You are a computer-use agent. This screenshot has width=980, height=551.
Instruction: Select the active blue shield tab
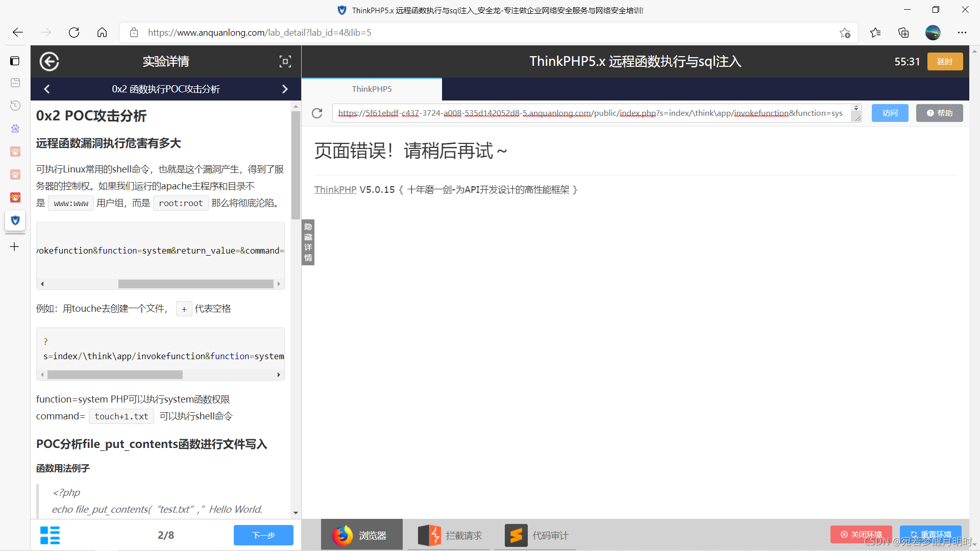(x=15, y=220)
